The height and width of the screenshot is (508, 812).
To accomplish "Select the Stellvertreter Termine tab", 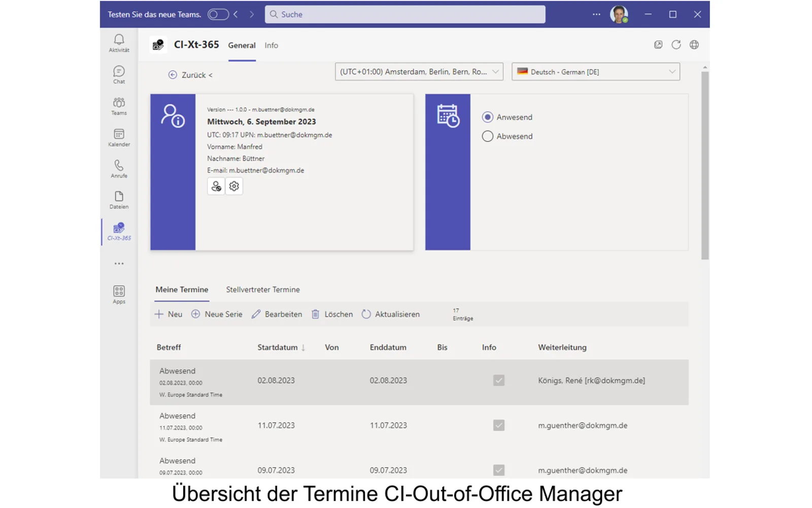I will pos(263,290).
